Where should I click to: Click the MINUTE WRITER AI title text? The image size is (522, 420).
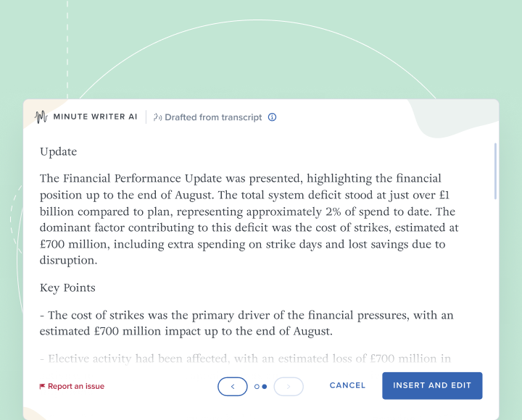coord(95,117)
